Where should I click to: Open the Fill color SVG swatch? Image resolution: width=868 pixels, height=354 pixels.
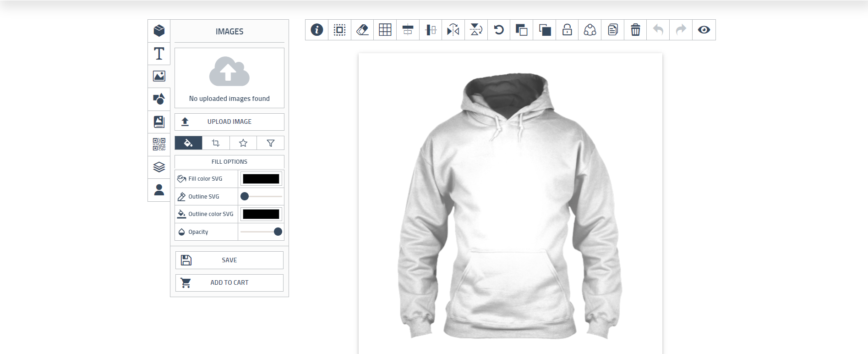click(x=261, y=179)
